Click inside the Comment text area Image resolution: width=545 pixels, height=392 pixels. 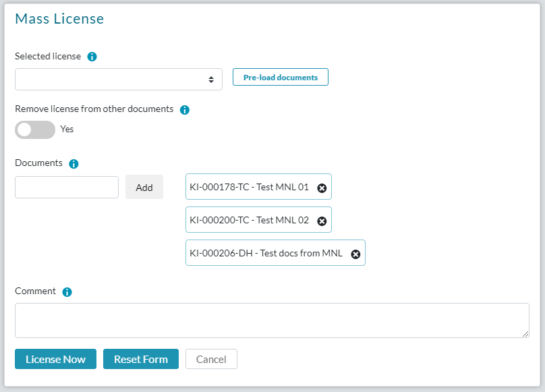(272, 320)
